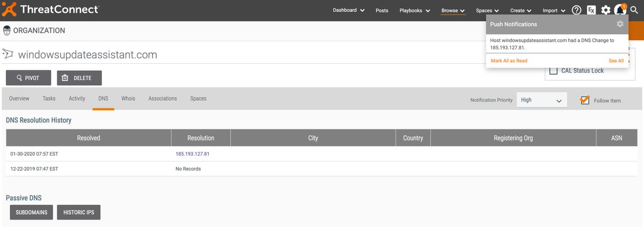
Task: Click the Resolution column header
Action: pos(201,138)
